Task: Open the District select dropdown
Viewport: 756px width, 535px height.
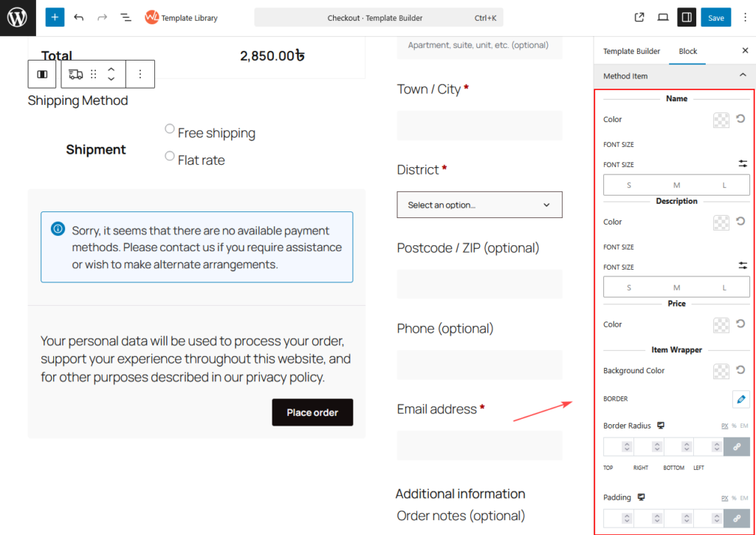Action: coord(479,205)
